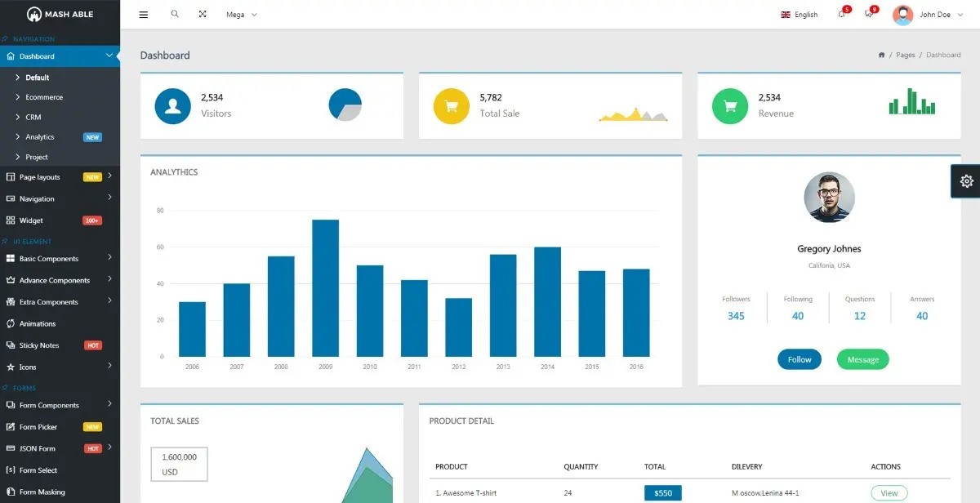
Task: Click the Form Masking icon
Action: coord(11,492)
